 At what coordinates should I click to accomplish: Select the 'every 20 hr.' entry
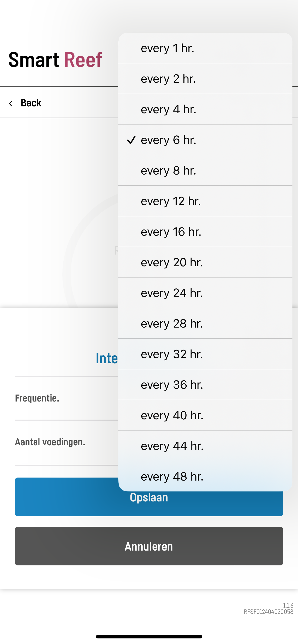click(205, 262)
